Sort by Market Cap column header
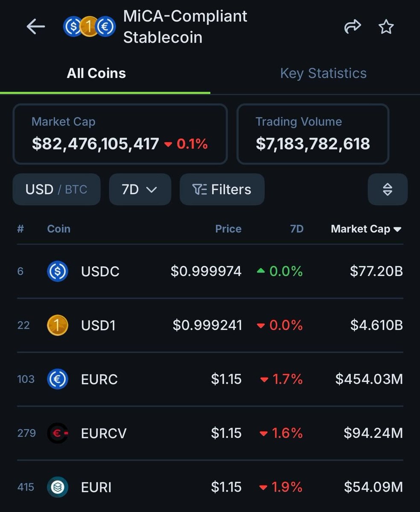This screenshot has width=420, height=512. coord(366,229)
